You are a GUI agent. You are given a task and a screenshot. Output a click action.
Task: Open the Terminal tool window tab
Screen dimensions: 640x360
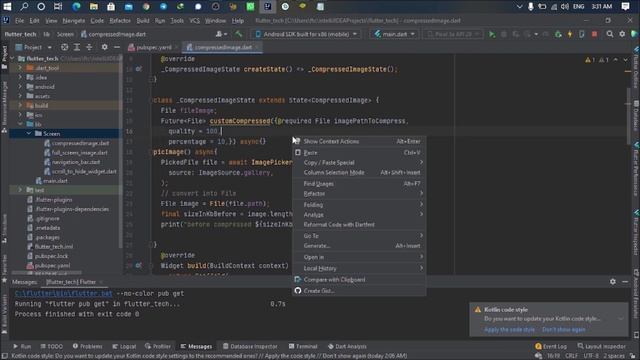pos(303,346)
